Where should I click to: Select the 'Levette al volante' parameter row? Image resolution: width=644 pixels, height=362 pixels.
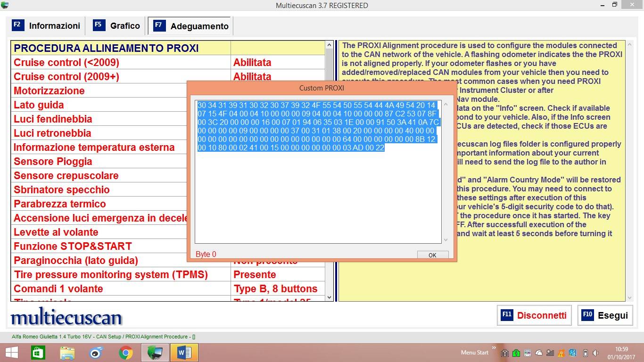[99, 232]
